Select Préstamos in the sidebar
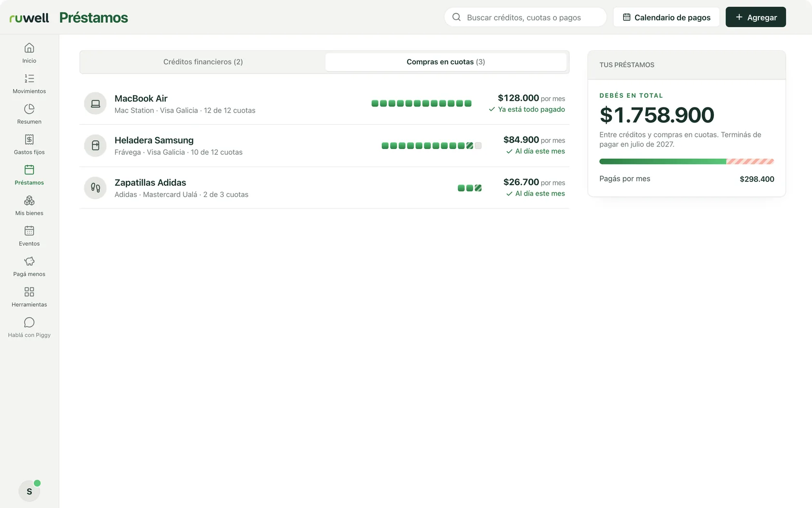 pos(29,175)
